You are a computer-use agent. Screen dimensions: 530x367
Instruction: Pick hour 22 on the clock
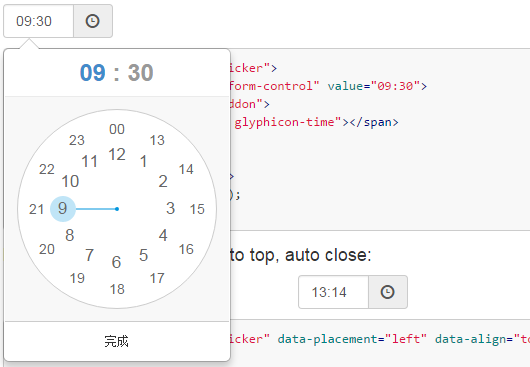(x=47, y=169)
